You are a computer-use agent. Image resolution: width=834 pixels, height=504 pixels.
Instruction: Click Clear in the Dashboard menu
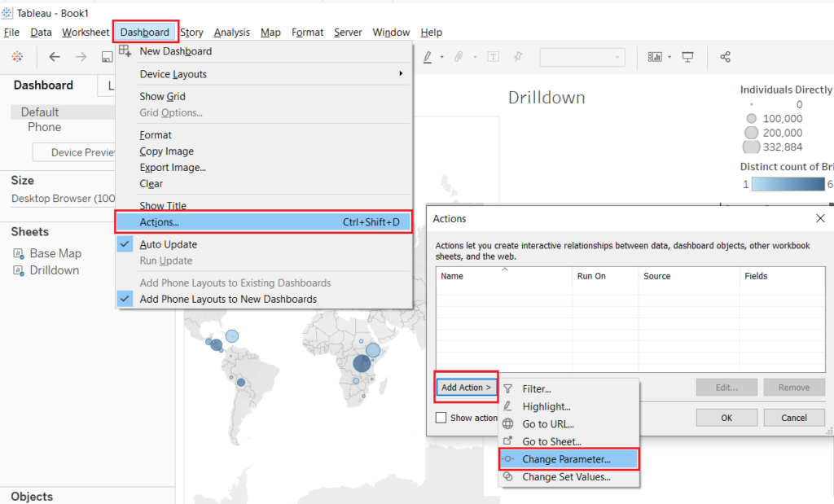[264, 183]
